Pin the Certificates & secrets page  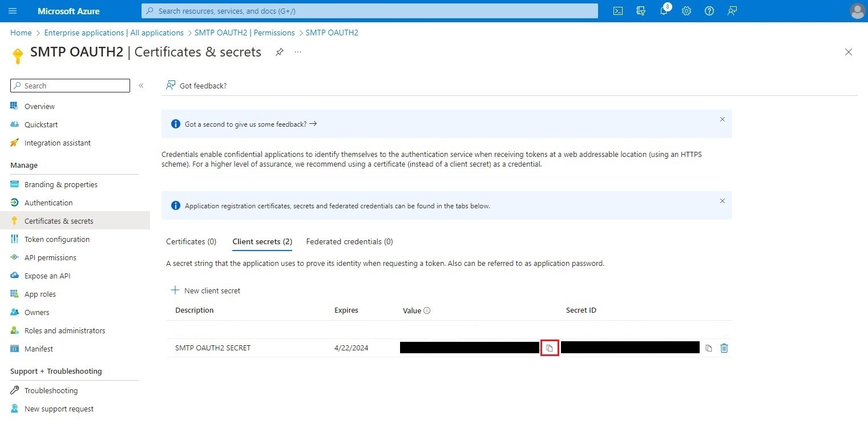click(x=279, y=51)
